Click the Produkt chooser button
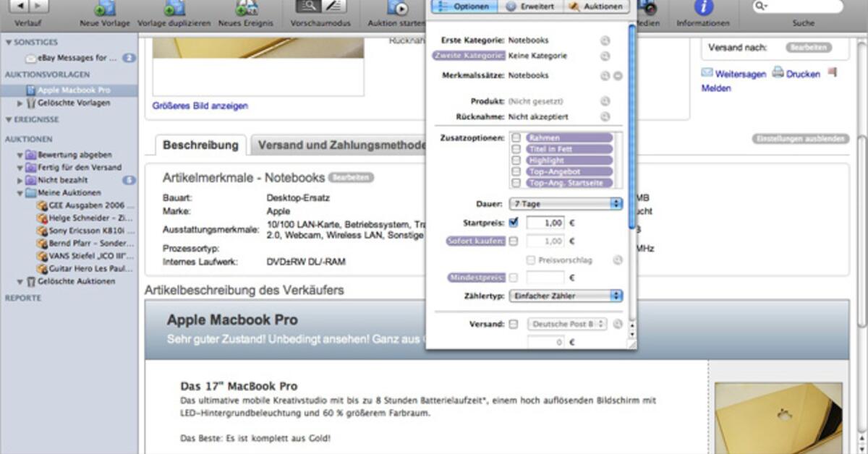This screenshot has width=868, height=454. (x=605, y=102)
